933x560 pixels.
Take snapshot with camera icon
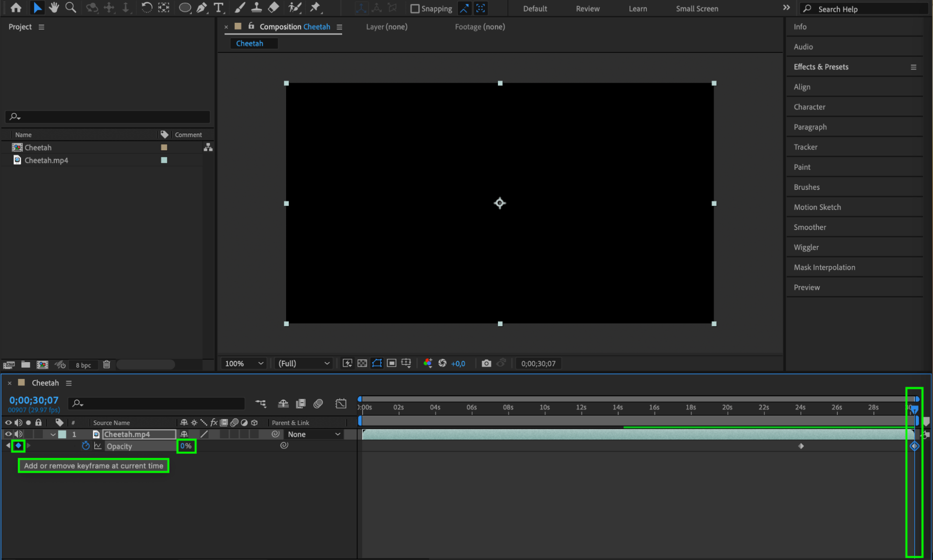pyautogui.click(x=486, y=364)
